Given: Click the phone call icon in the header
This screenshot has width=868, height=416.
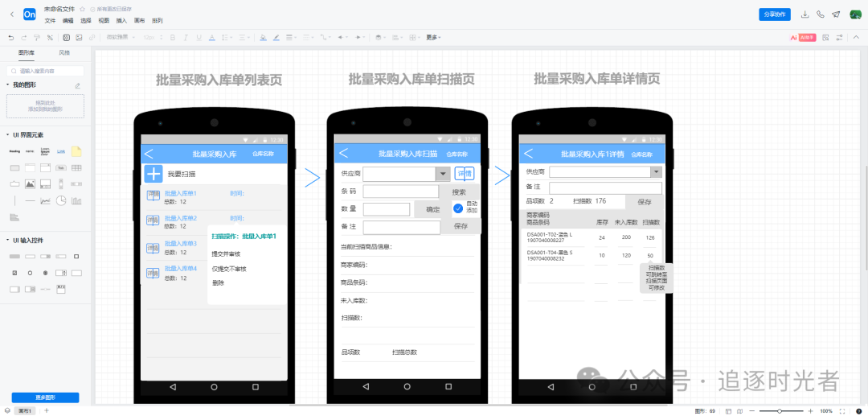Looking at the screenshot, I should point(821,14).
